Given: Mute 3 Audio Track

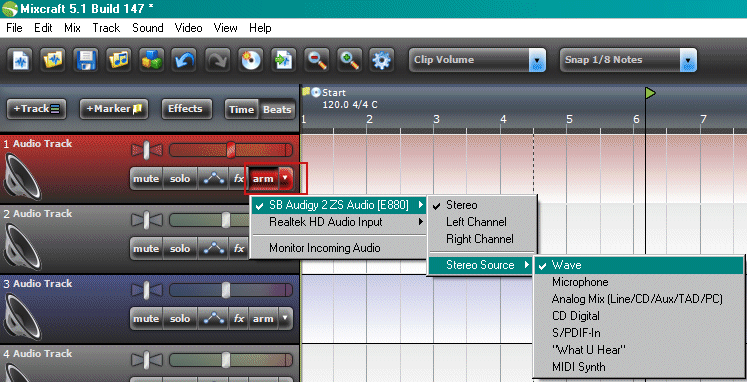Looking at the screenshot, I should [146, 319].
